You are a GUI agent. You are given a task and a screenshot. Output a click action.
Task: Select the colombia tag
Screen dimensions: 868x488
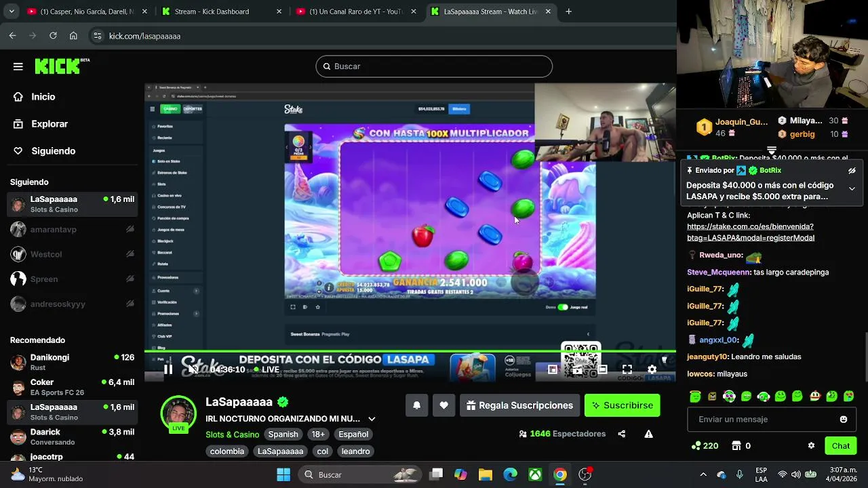[227, 451]
